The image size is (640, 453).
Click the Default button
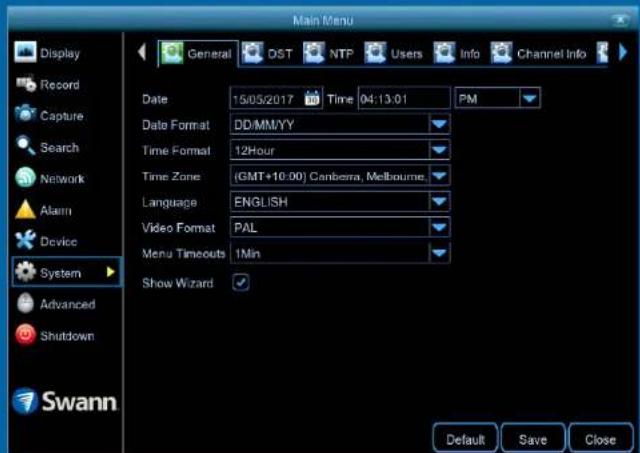click(465, 439)
